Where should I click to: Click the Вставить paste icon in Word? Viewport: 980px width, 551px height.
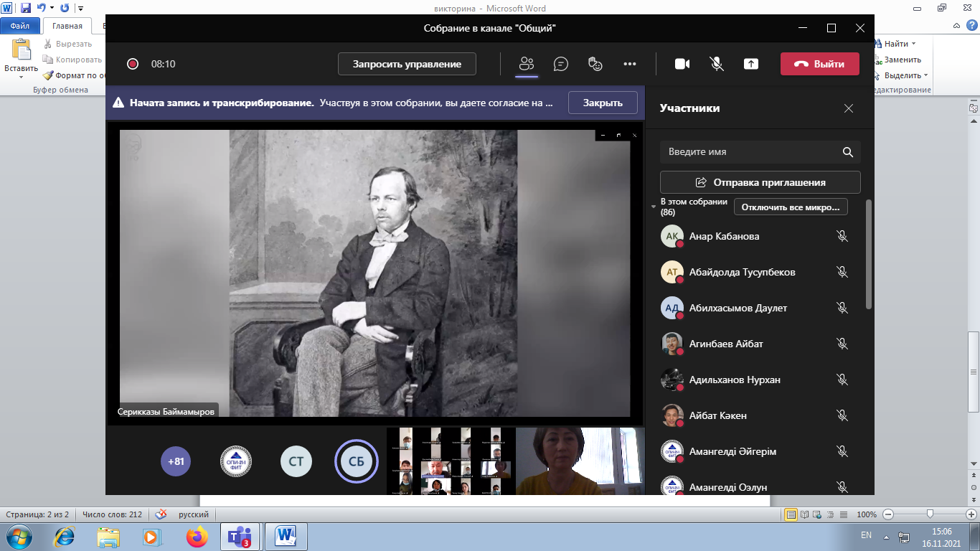22,50
